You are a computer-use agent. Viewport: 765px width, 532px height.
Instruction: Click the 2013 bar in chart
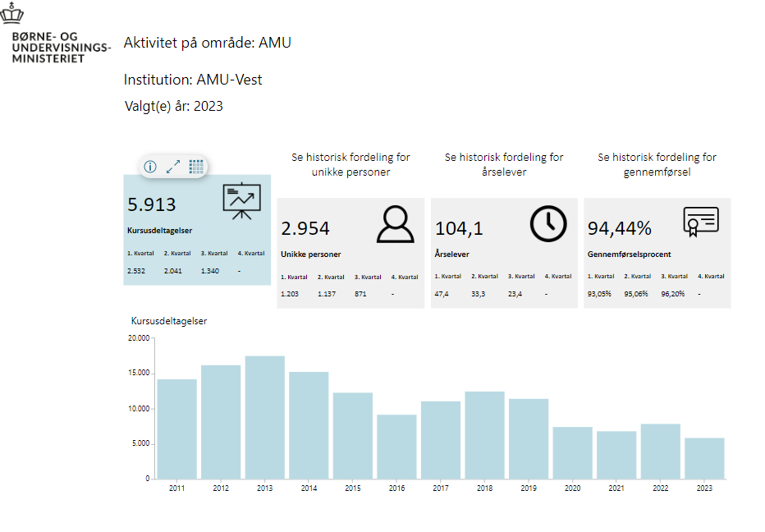tap(265, 417)
